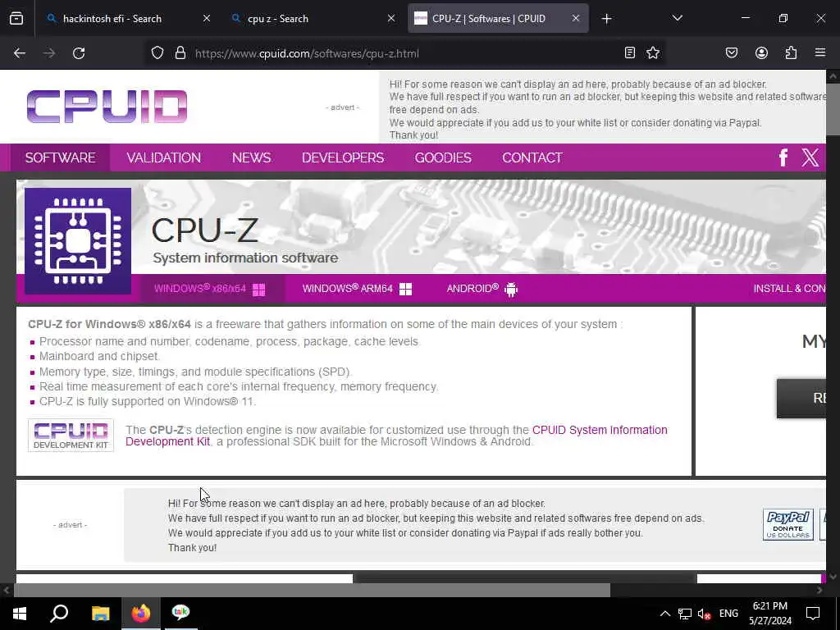The height and width of the screenshot is (630, 840).
Task: Switch ENG input language indicator
Action: [x=728, y=614]
